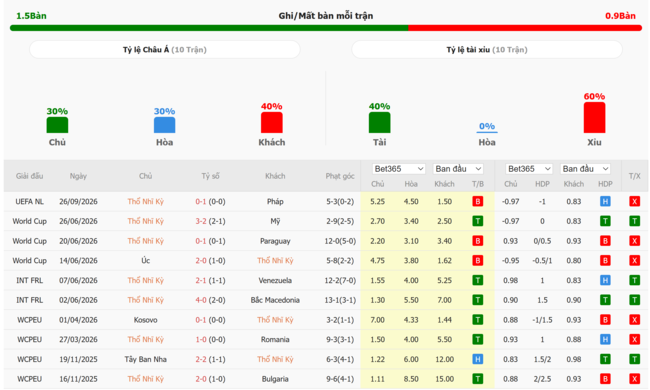Image resolution: width=650 pixels, height=390 pixels.
Task: Click the blue H badge in Venezuela row
Action: pos(605,281)
